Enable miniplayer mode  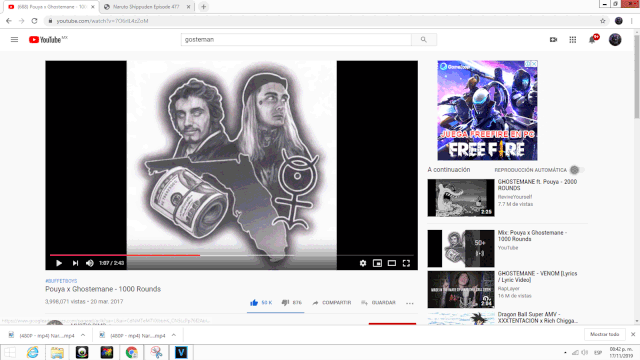(377, 263)
